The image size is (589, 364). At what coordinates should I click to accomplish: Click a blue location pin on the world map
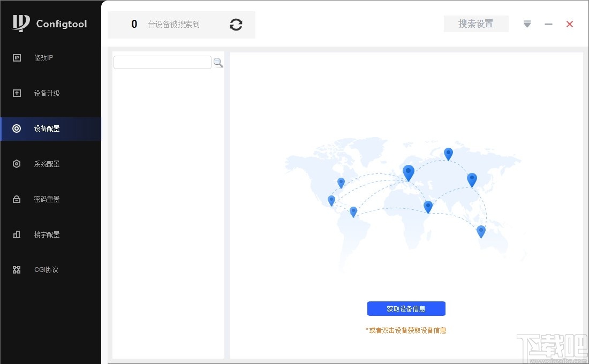[409, 172]
